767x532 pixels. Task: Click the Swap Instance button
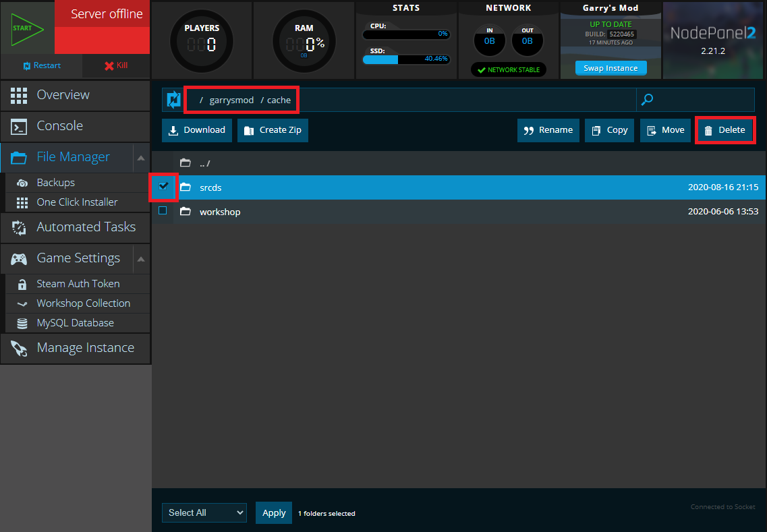[610, 67]
